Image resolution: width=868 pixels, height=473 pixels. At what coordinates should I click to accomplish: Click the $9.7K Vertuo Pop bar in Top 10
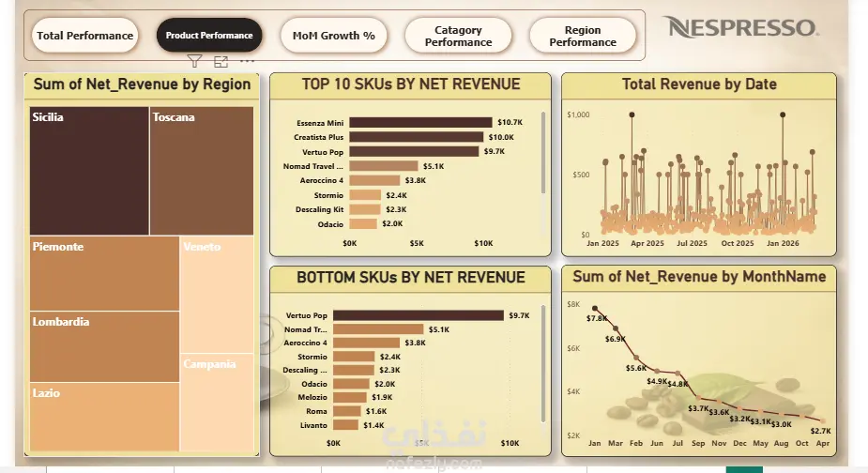click(x=414, y=151)
